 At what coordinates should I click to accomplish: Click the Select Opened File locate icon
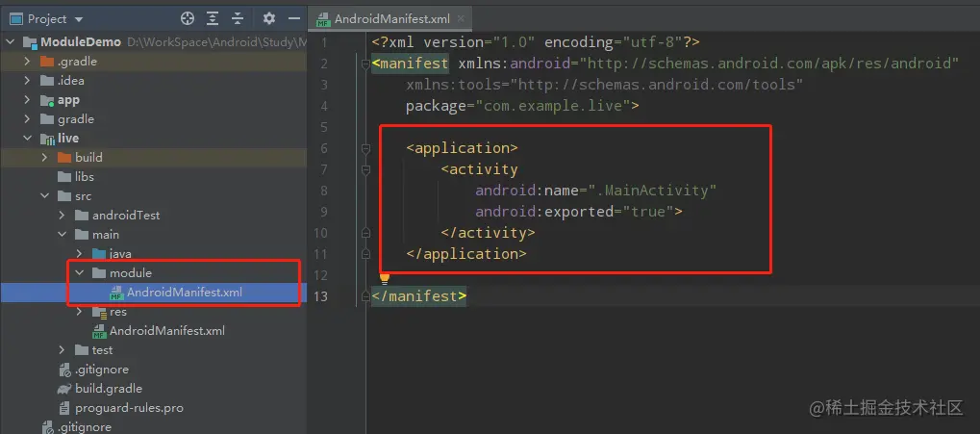click(188, 18)
